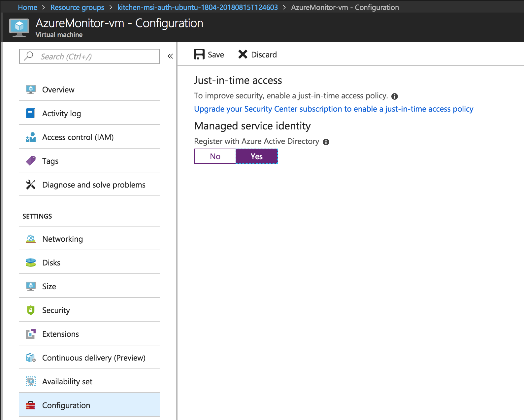Image resolution: width=524 pixels, height=420 pixels.
Task: Click the Security green shield icon
Action: click(31, 310)
